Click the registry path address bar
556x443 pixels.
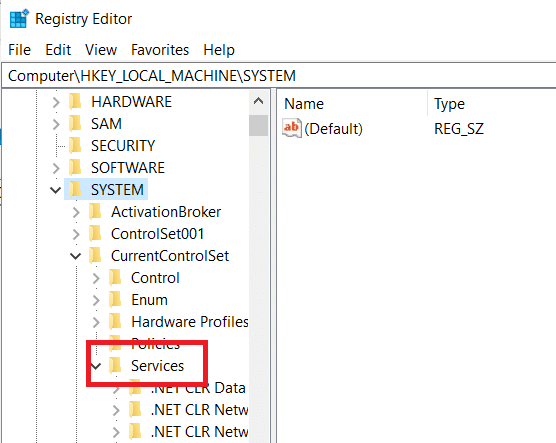click(279, 76)
